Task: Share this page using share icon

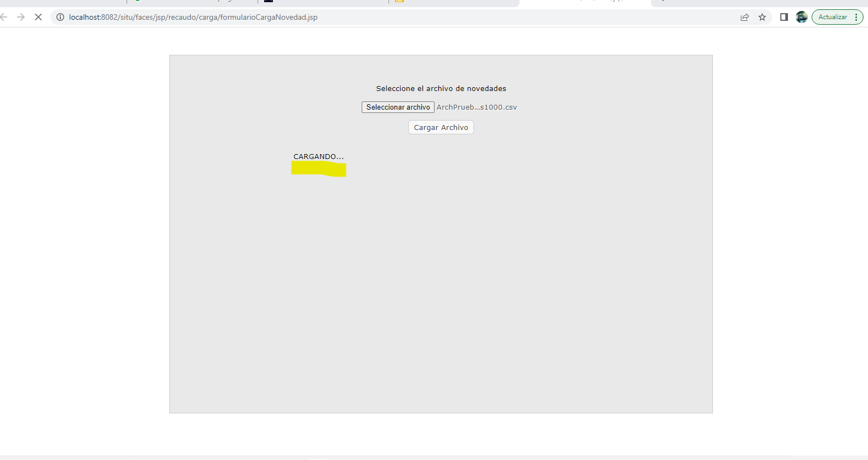Action: click(x=745, y=17)
